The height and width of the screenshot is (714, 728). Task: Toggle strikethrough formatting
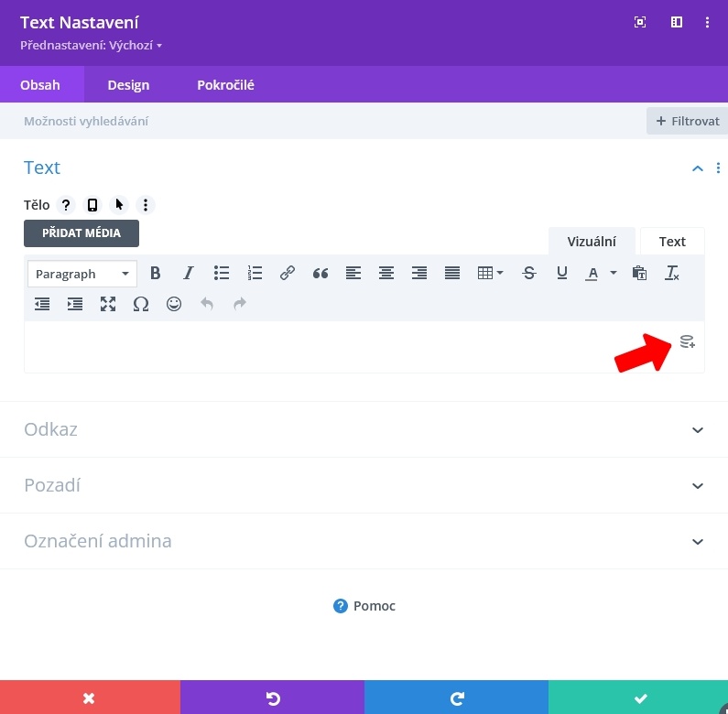pos(529,273)
